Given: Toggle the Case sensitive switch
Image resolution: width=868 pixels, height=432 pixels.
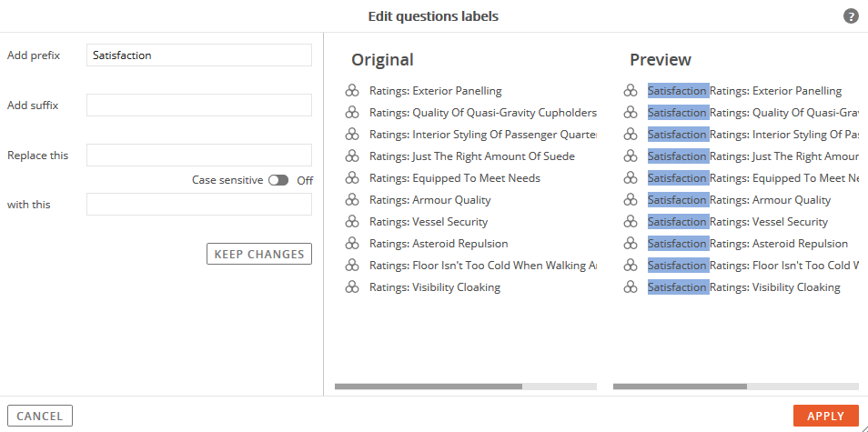Looking at the screenshot, I should coord(278,180).
